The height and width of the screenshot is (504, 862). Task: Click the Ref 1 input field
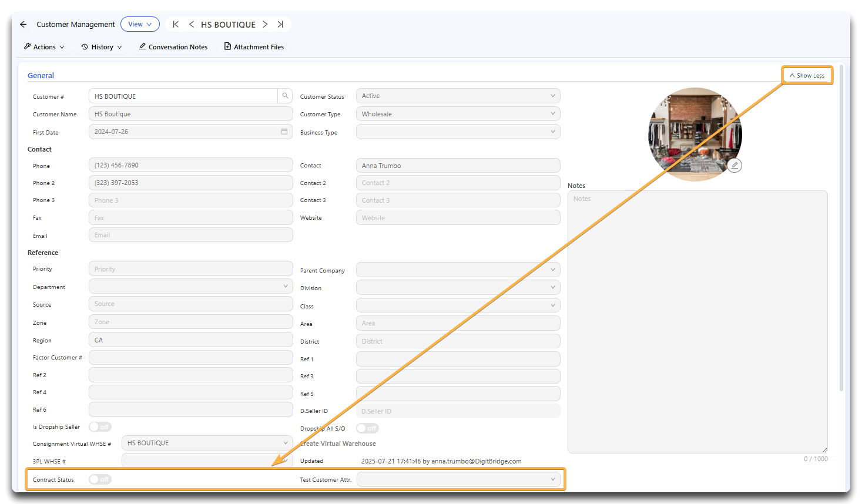[458, 359]
